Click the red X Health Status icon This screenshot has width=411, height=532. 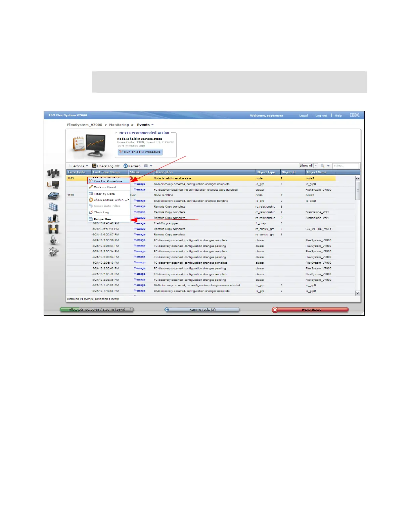tap(275, 310)
